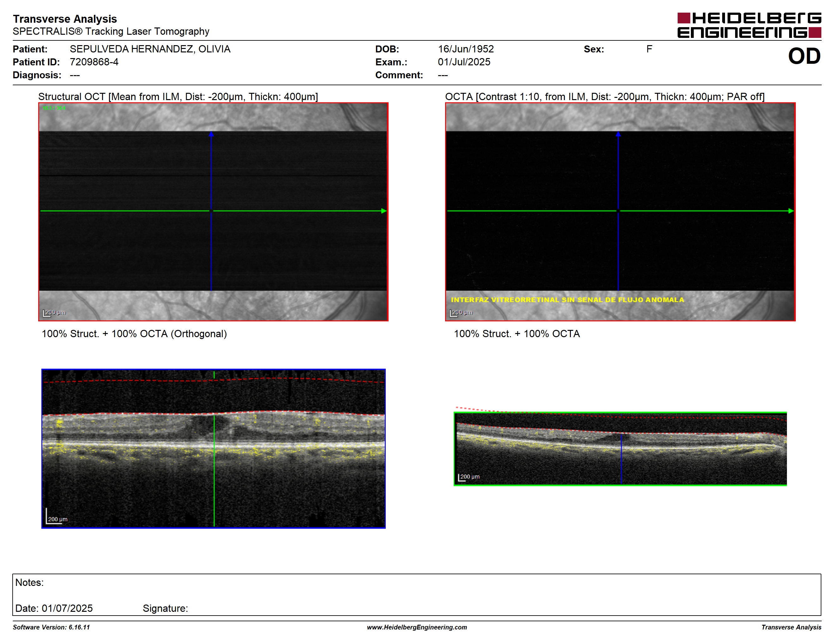This screenshot has height=644, width=834.
Task: Click the Transverse Analysis footer label
Action: (x=791, y=627)
